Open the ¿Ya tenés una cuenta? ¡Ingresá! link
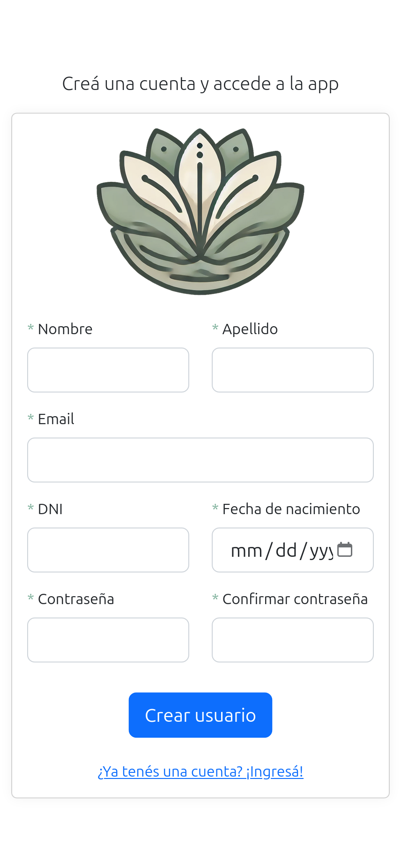This screenshot has width=401, height=868. [x=200, y=771]
